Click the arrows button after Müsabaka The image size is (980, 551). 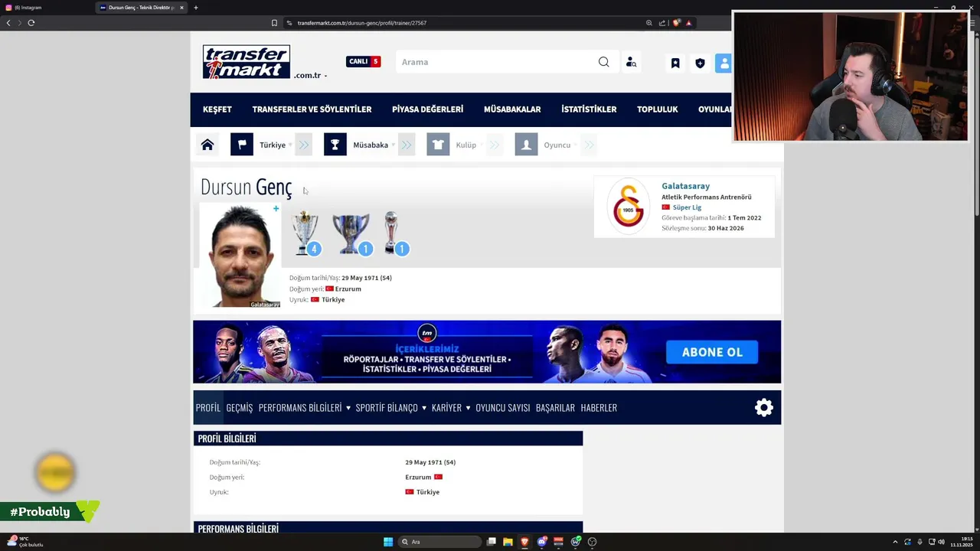pyautogui.click(x=407, y=145)
